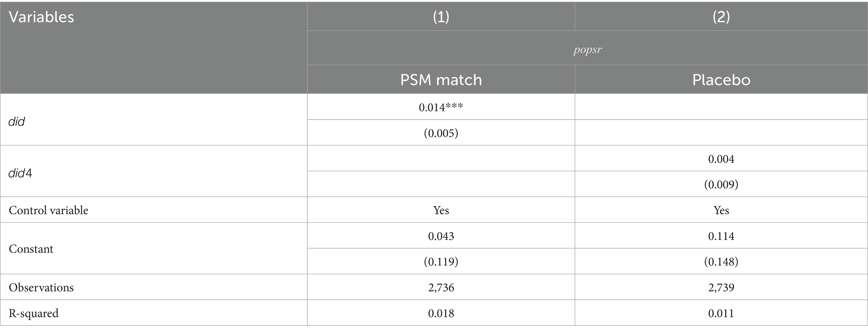Click the Constant standard error (0.119)
Screen dimensions: 868x333
[441, 262]
